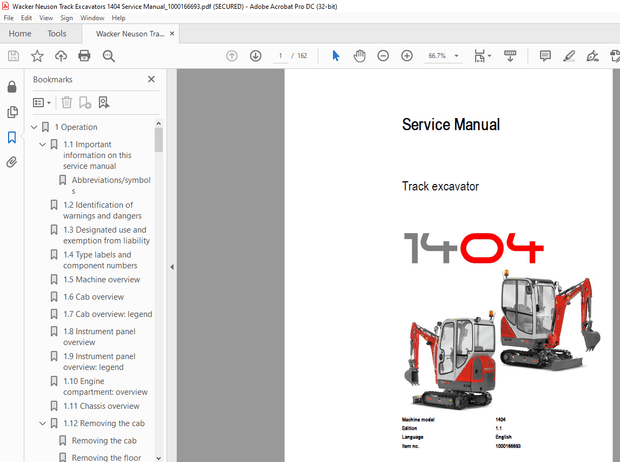Collapse 1.12 Removing the cab bookmark
The image size is (620, 462).
click(x=43, y=424)
